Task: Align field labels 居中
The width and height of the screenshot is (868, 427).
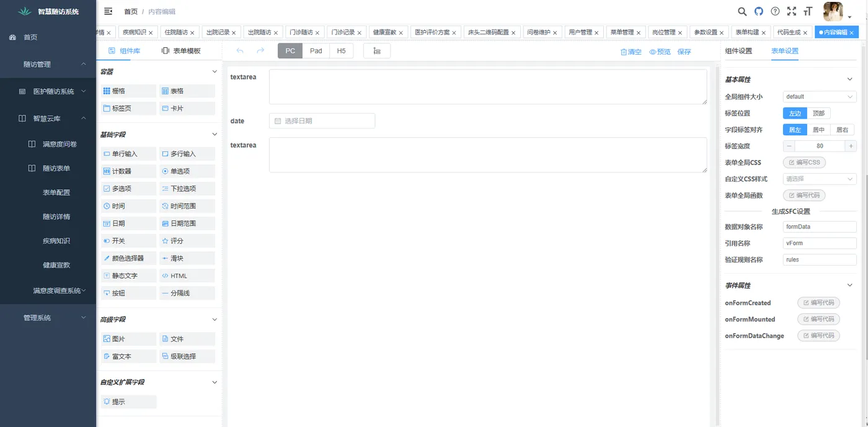Action: (x=818, y=130)
